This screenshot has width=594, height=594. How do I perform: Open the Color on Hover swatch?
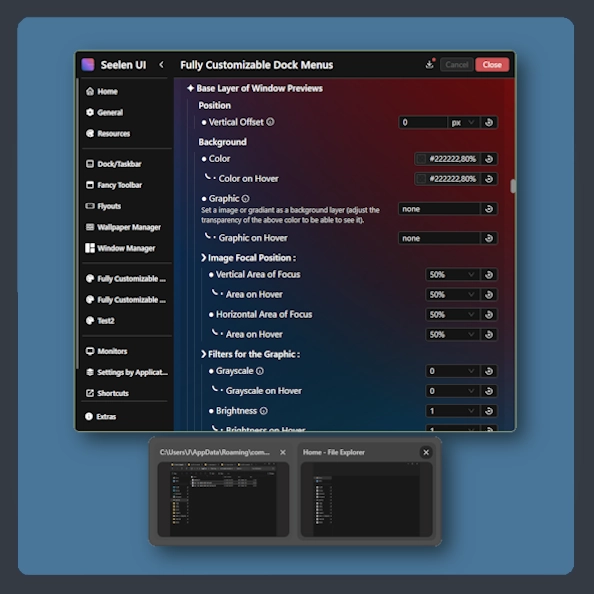[421, 179]
